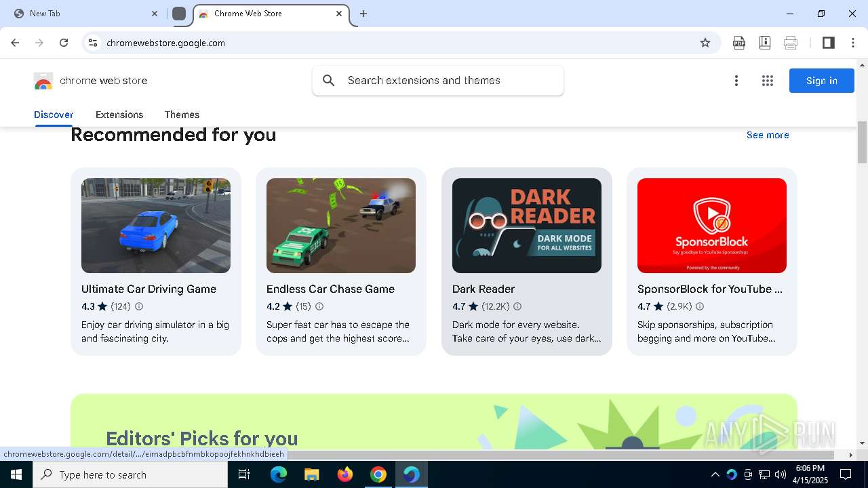The image size is (868, 488).
Task: Click Dark Reader thumbnail image
Action: (x=527, y=226)
